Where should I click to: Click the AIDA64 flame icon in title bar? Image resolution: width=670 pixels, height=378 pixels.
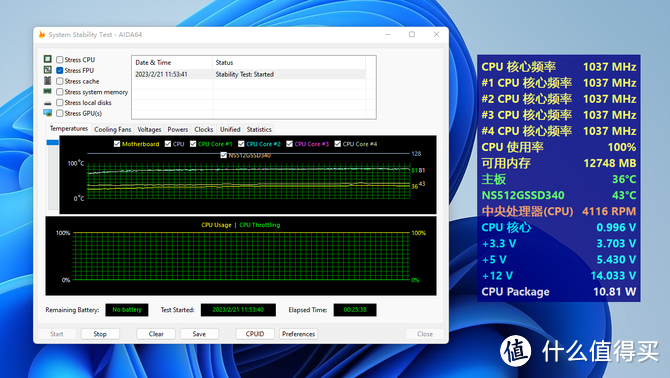point(42,35)
